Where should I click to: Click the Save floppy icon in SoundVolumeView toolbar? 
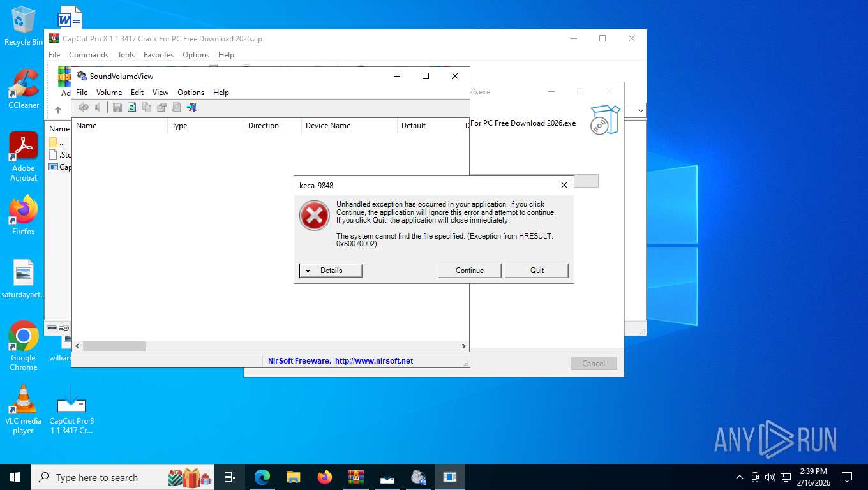(117, 108)
